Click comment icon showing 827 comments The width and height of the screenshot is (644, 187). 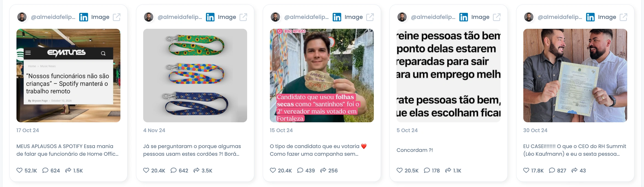pyautogui.click(x=552, y=170)
